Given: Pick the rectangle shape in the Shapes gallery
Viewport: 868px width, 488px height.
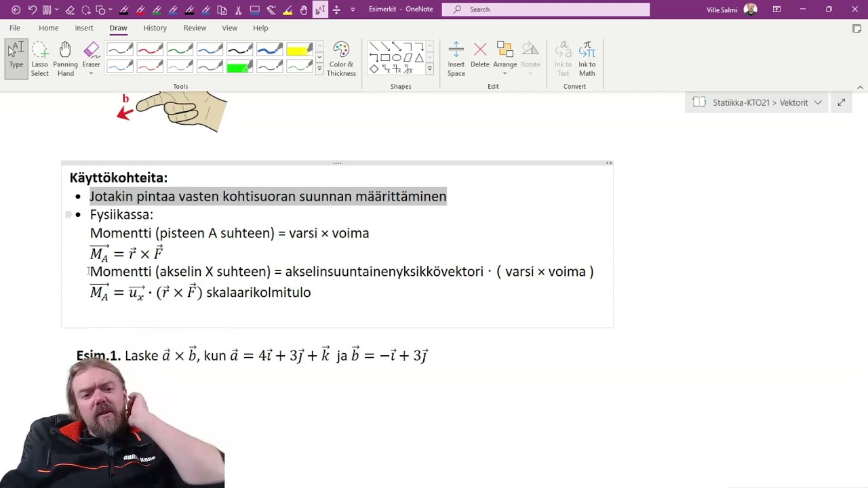Looking at the screenshot, I should (x=385, y=58).
